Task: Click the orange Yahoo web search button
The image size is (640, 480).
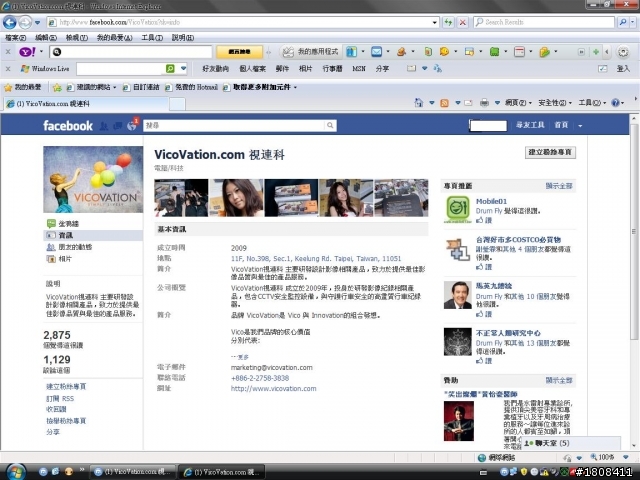Action: (240, 52)
